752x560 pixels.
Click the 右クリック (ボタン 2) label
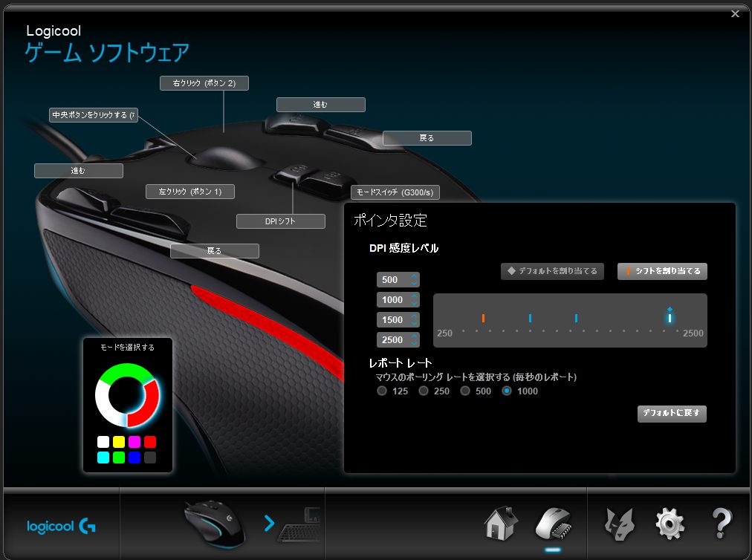point(204,83)
